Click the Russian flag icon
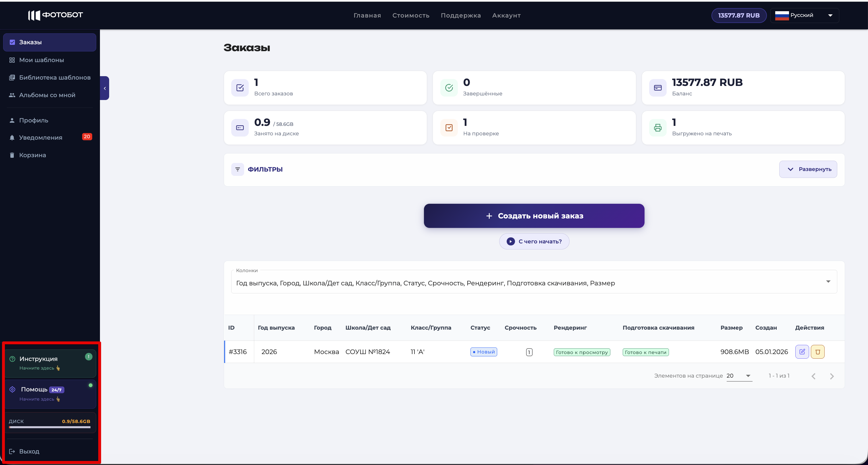 [782, 16]
